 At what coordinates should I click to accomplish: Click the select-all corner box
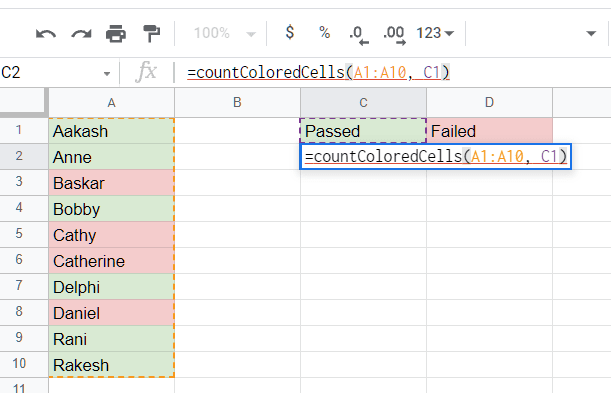click(x=24, y=103)
